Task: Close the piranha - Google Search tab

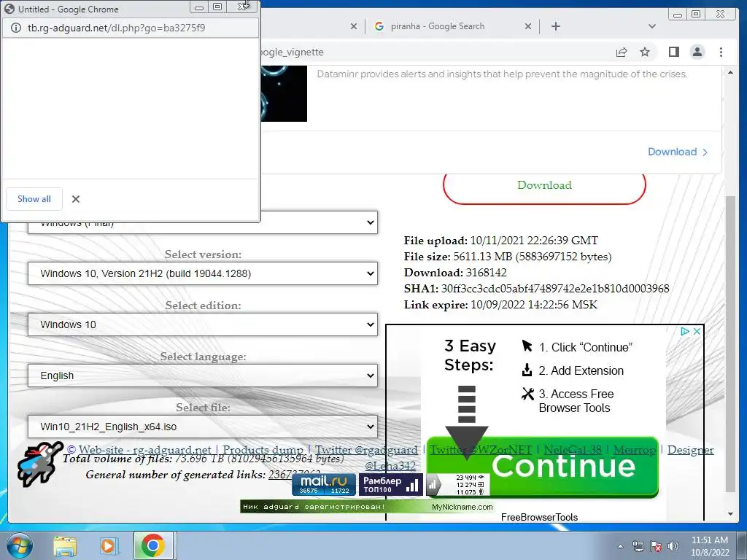Action: pos(528,27)
